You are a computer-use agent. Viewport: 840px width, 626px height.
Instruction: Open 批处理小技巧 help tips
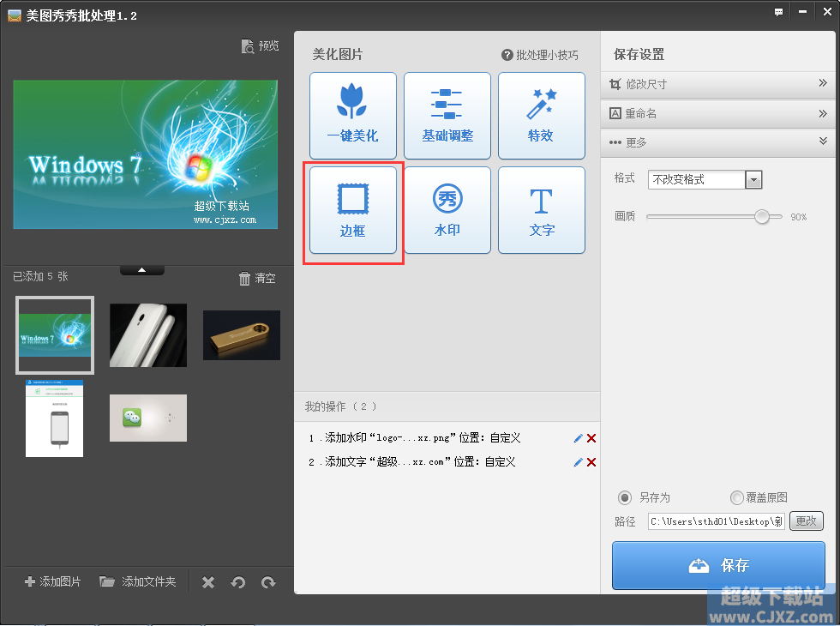[x=540, y=55]
